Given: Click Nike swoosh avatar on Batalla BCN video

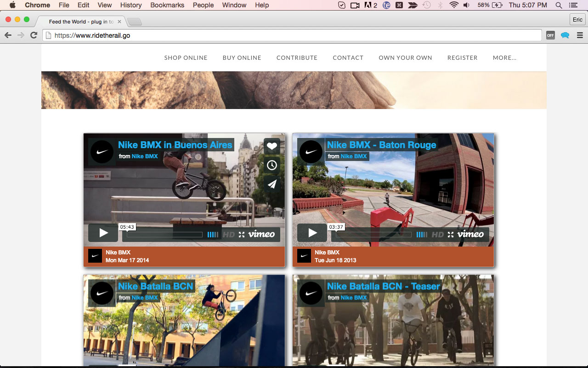Looking at the screenshot, I should point(102,293).
